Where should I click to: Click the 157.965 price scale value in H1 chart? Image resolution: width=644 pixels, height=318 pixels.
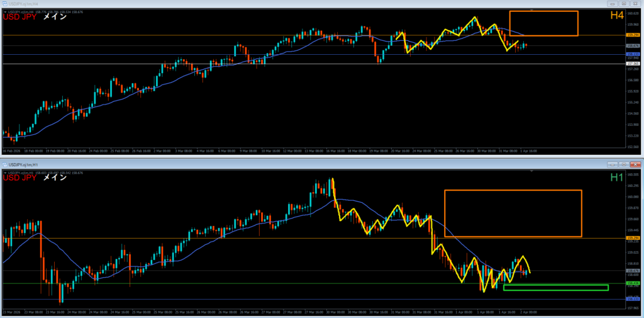click(633, 307)
